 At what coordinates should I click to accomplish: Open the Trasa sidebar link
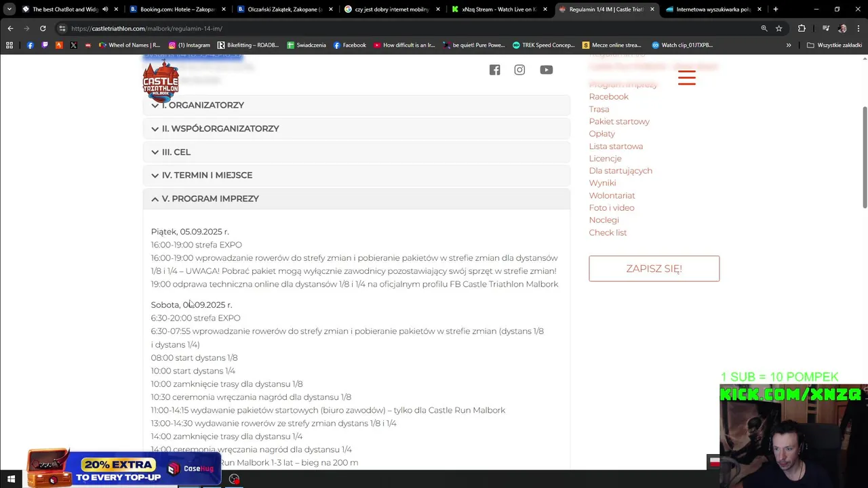coord(599,109)
